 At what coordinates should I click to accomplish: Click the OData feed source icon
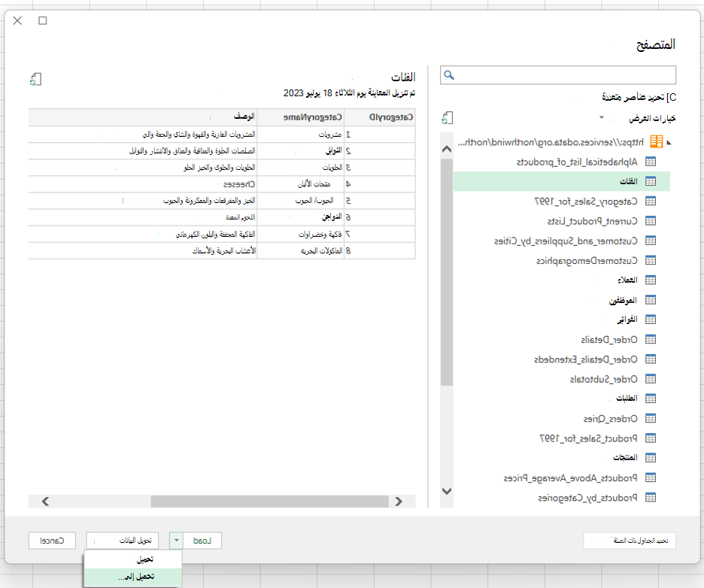pos(657,142)
